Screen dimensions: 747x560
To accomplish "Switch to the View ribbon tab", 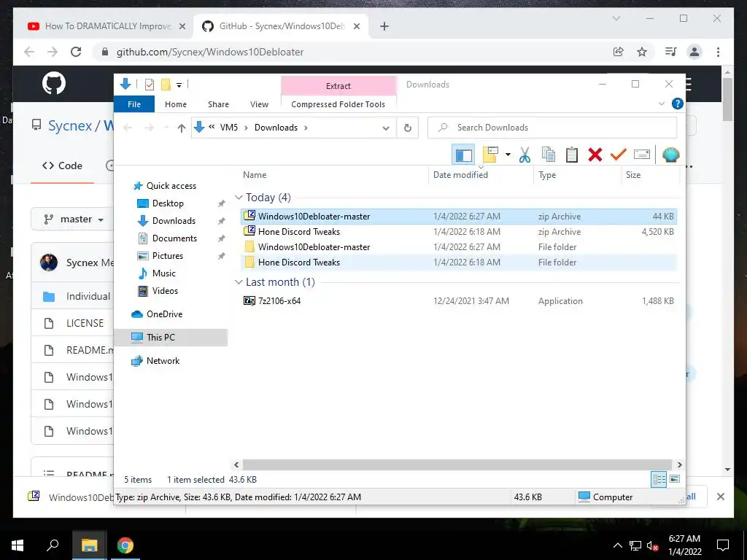I will coord(259,104).
